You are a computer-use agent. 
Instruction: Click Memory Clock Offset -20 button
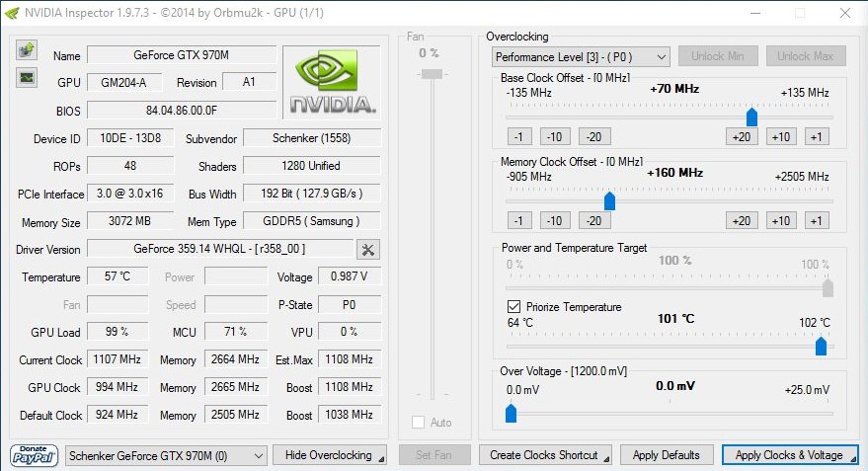[x=594, y=221]
